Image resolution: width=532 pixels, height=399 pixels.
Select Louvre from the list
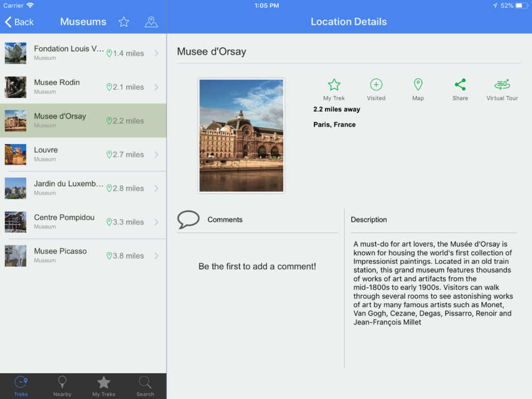coord(83,154)
